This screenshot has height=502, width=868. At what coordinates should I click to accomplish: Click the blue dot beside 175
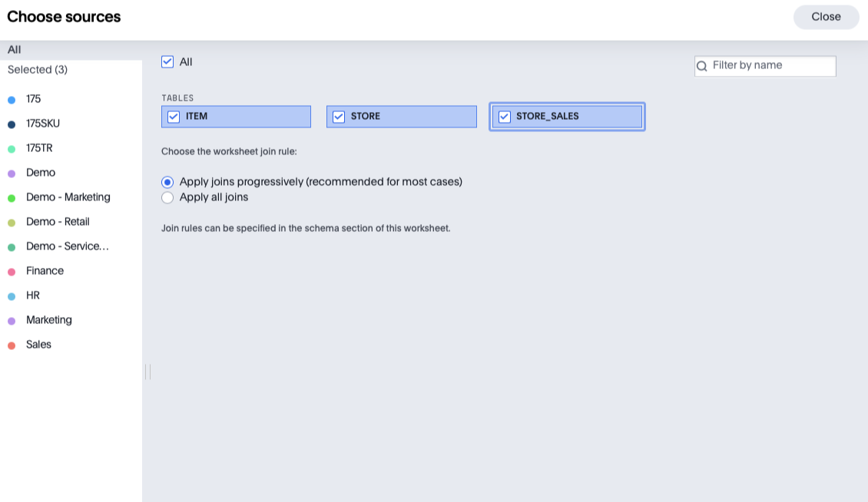12,100
